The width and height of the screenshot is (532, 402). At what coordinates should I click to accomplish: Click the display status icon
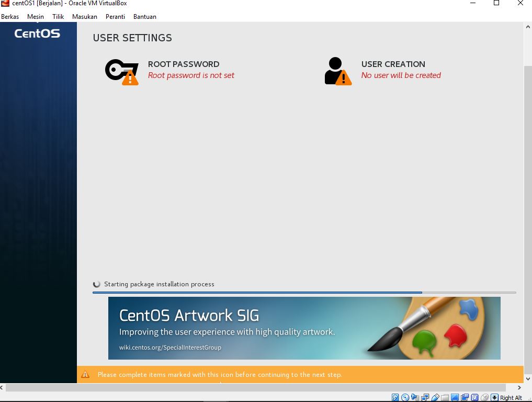pos(455,397)
